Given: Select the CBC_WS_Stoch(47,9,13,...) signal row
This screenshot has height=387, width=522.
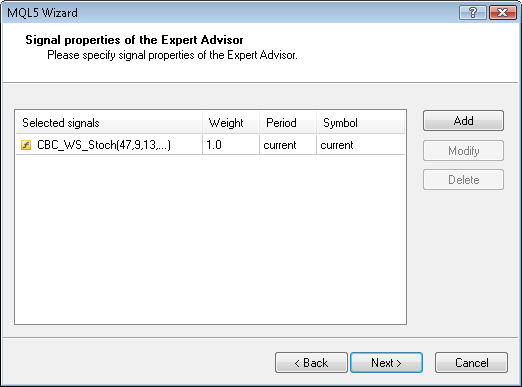Looking at the screenshot, I should click(210, 145).
